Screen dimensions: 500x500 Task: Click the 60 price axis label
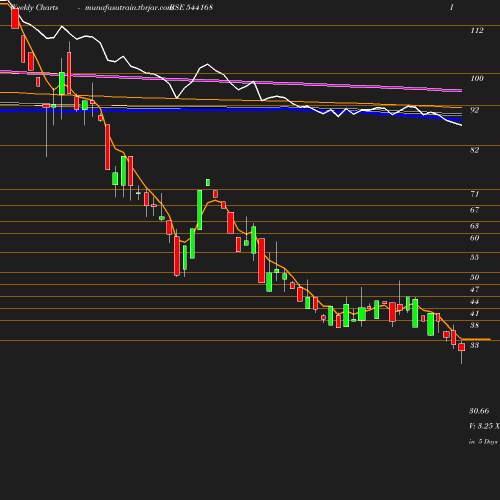(474, 238)
